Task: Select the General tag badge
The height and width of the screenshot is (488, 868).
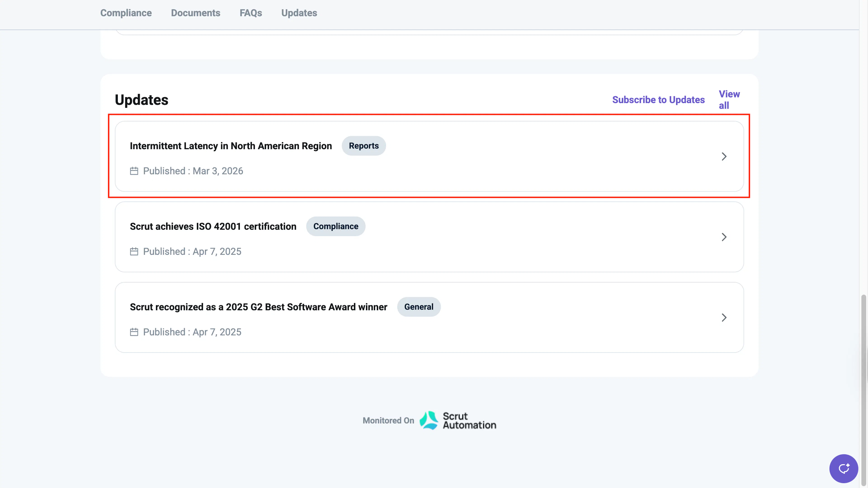Action: pyautogui.click(x=419, y=307)
